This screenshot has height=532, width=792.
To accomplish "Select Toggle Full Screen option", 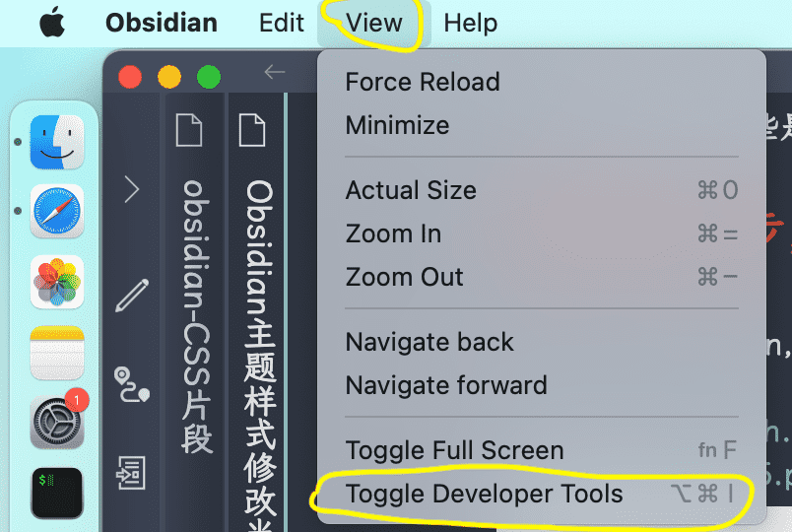I will 542,450.
